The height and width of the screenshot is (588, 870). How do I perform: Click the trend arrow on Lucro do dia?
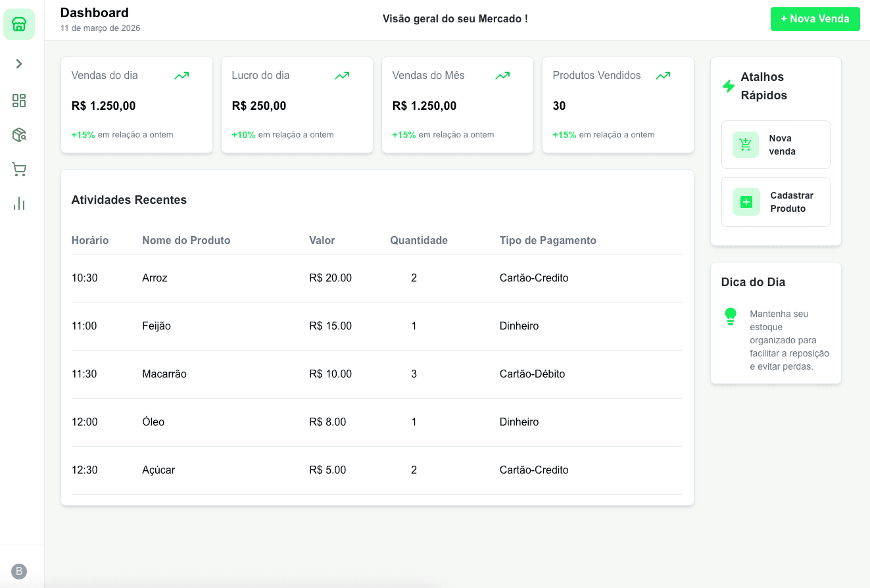coord(342,76)
